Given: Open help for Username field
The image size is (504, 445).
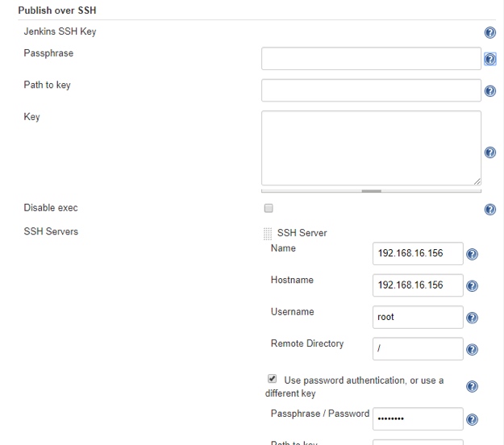Looking at the screenshot, I should click(473, 318).
